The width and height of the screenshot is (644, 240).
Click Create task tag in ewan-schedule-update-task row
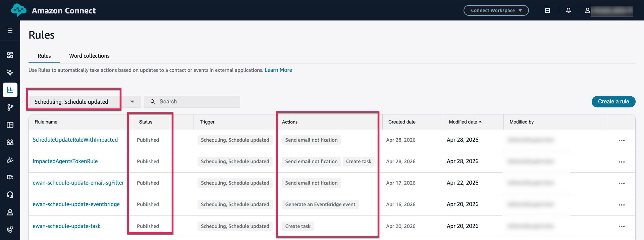[298, 226]
